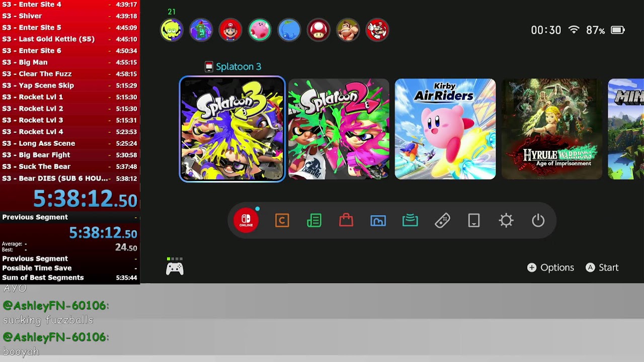
Task: Click the 24.50 segment timer value
Action: (x=126, y=247)
